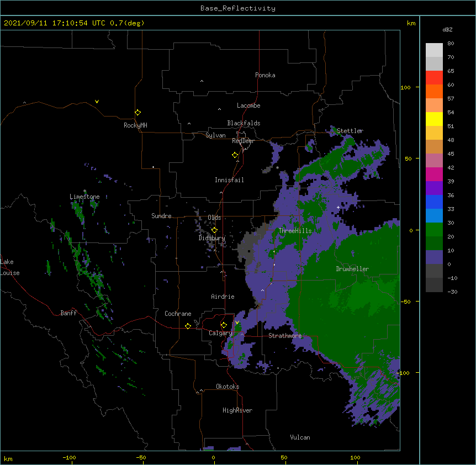
Task: Click the Vulcan city label
Action: tap(300, 437)
